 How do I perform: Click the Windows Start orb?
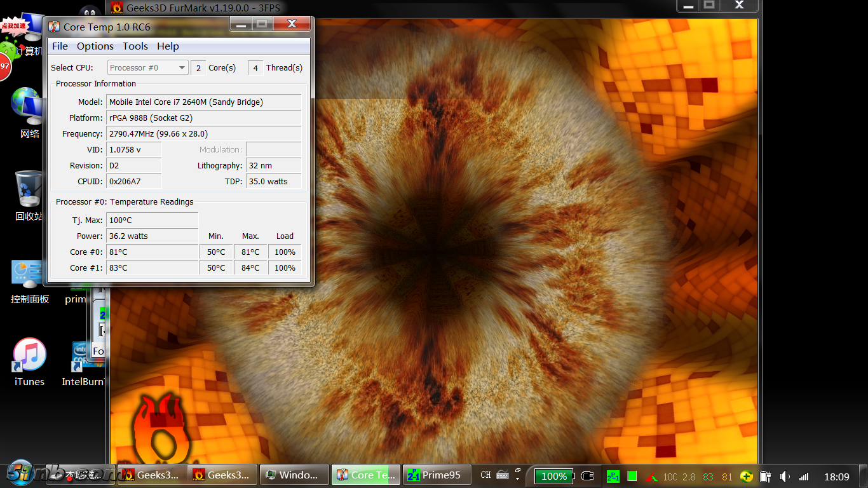coord(21,473)
